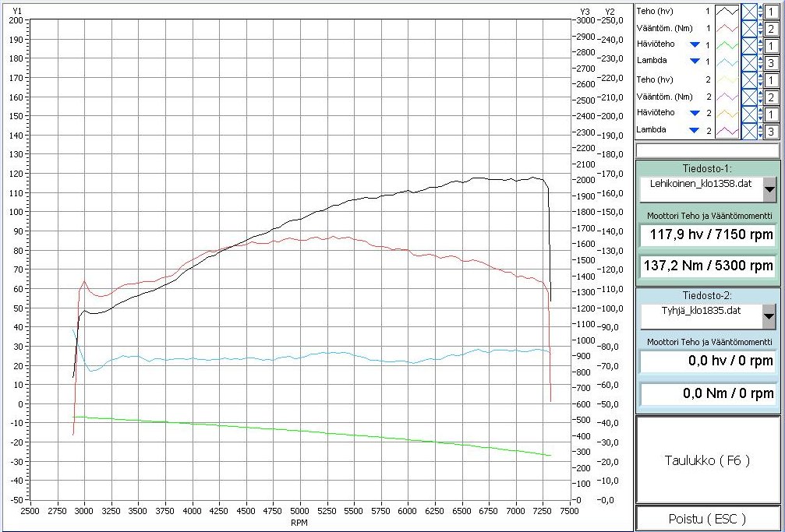Expand the blue triangle next to Lambda 1
The image size is (785, 532).
695,61
